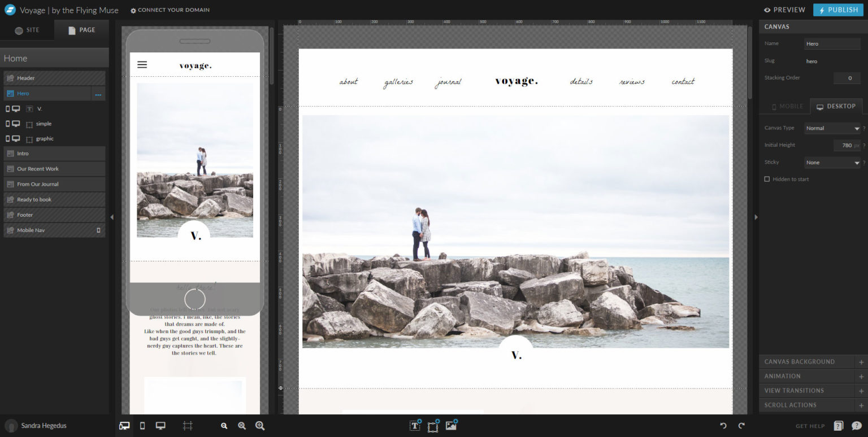868x437 pixels.
Task: Toggle desktop visibility for the graphic element
Action: coord(16,138)
